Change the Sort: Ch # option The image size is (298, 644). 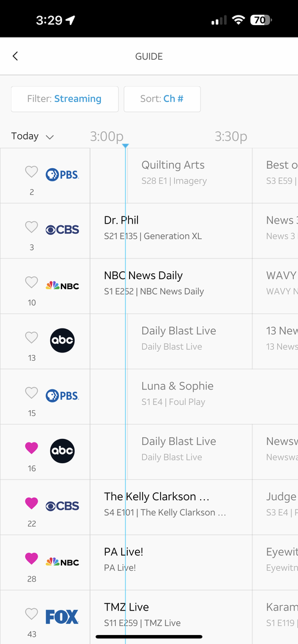point(162,99)
